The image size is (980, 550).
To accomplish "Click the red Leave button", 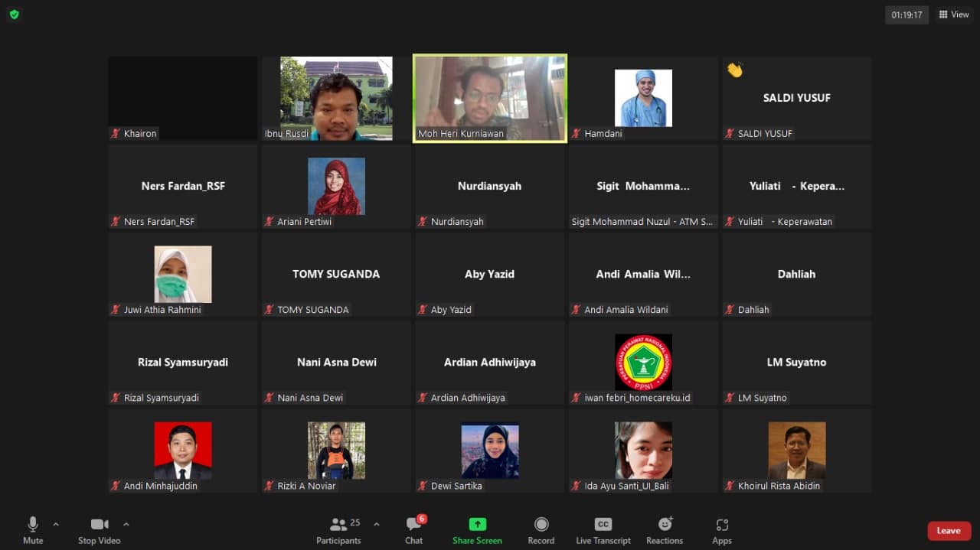I will [949, 531].
